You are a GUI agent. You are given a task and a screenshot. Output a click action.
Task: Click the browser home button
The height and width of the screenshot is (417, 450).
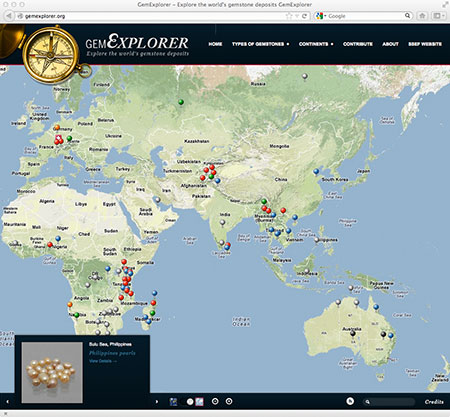pyautogui.click(x=422, y=16)
